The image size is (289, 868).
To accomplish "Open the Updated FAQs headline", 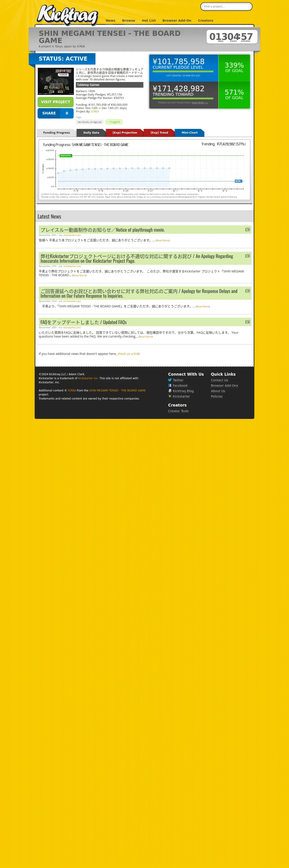I will click(84, 322).
